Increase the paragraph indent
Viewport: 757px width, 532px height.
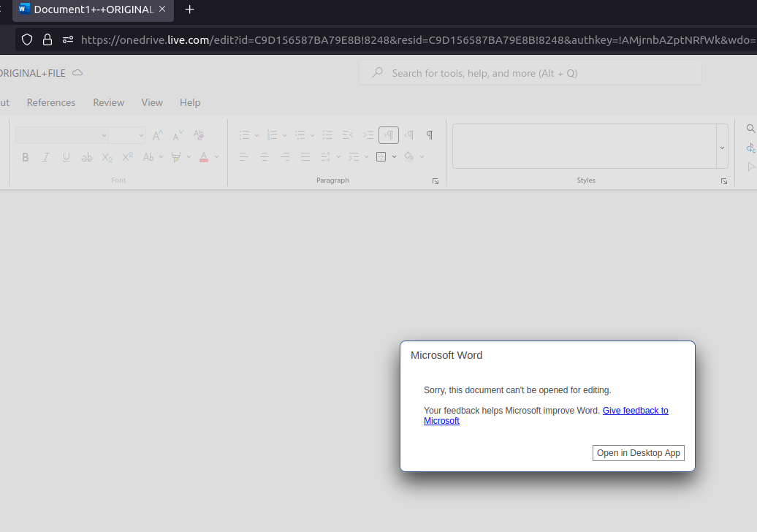(x=368, y=135)
